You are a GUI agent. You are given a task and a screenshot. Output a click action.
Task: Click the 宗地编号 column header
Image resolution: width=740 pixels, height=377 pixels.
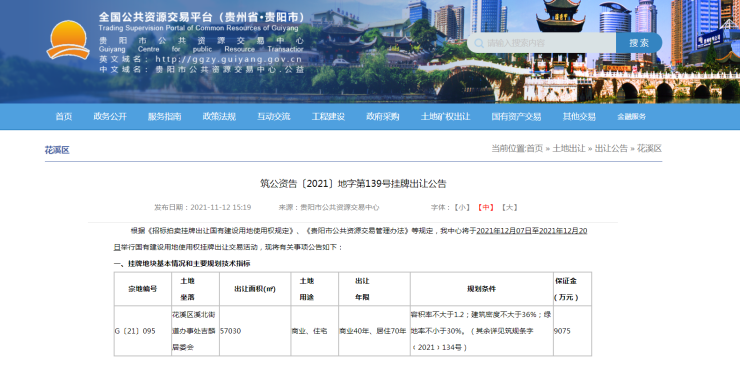tap(143, 289)
